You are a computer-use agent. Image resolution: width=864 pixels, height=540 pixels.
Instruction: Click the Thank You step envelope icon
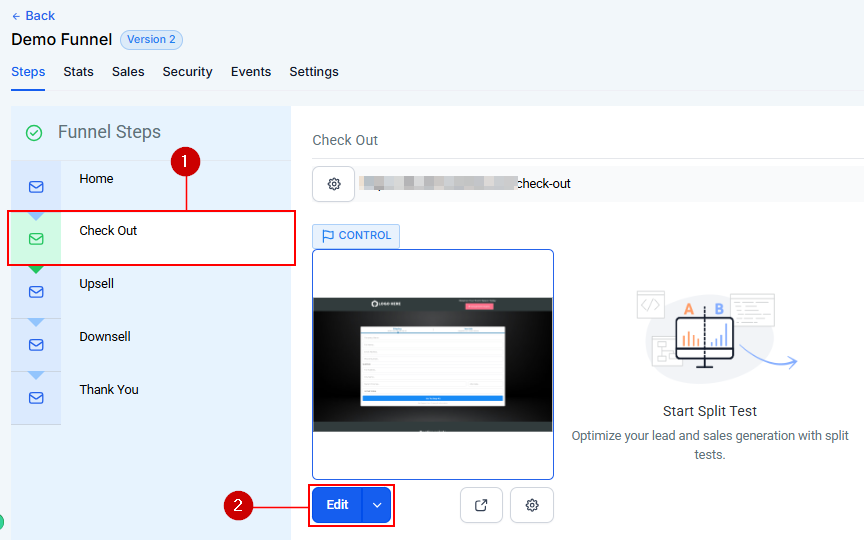(36, 398)
